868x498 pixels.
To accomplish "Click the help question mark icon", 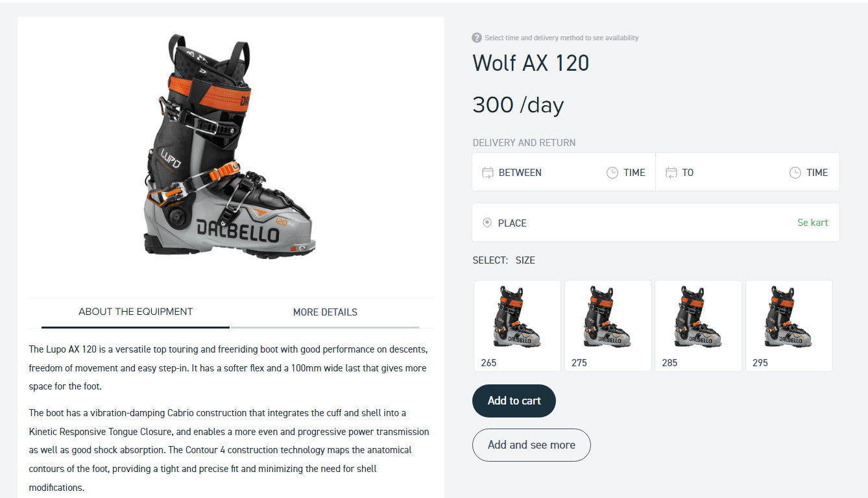I will [x=477, y=38].
